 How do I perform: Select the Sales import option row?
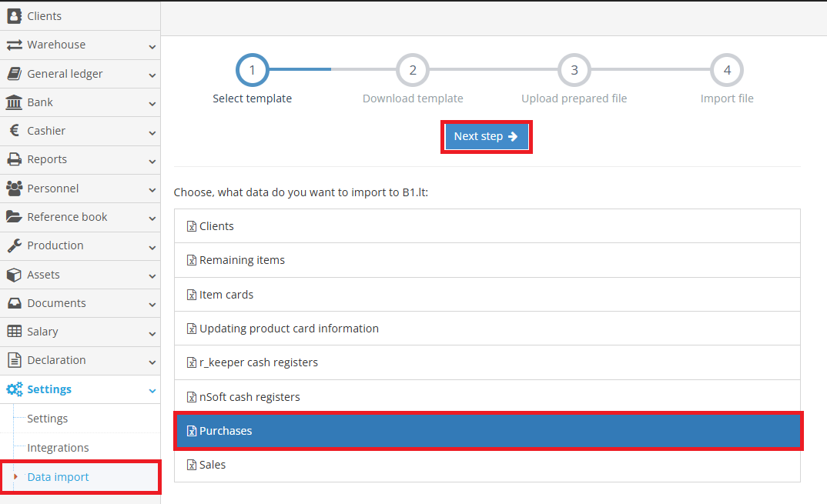coord(487,464)
